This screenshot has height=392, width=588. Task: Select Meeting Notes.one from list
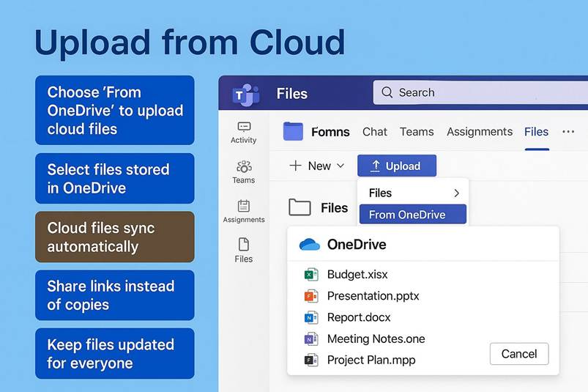[x=376, y=339]
